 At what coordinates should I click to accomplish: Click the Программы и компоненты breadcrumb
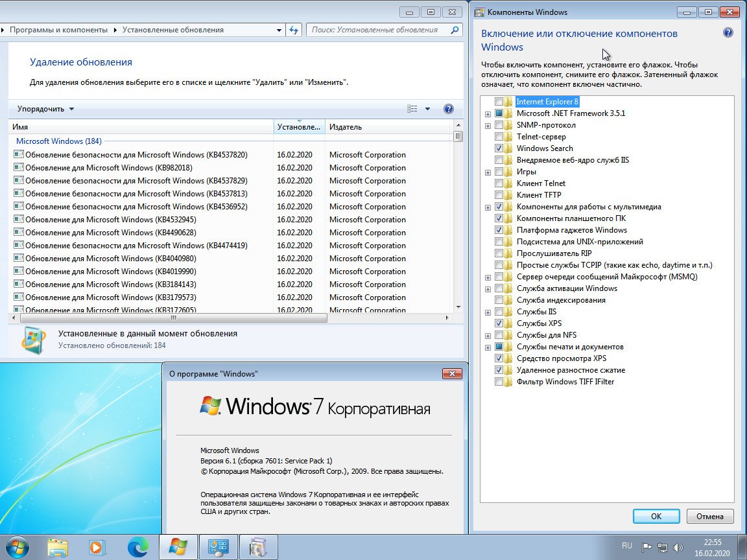[x=58, y=30]
